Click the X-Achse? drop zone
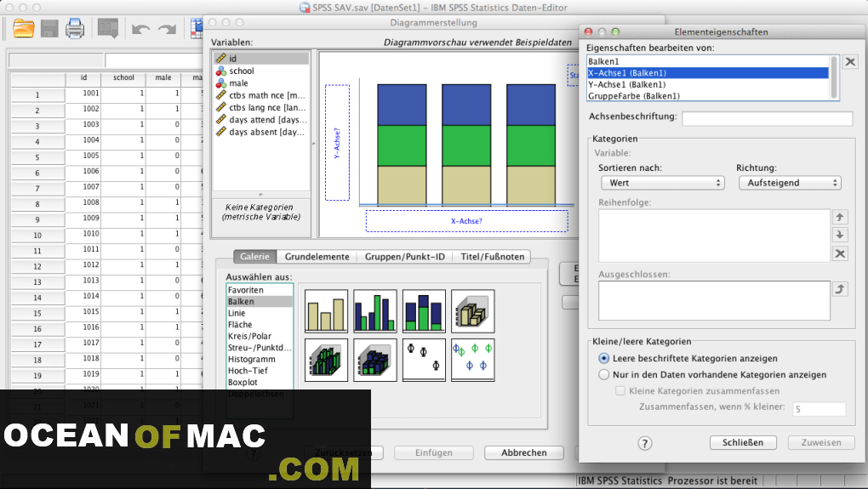 click(x=466, y=221)
